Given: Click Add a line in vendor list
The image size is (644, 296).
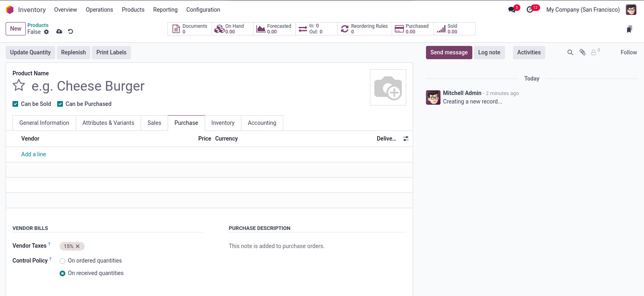Looking at the screenshot, I should 33,154.
